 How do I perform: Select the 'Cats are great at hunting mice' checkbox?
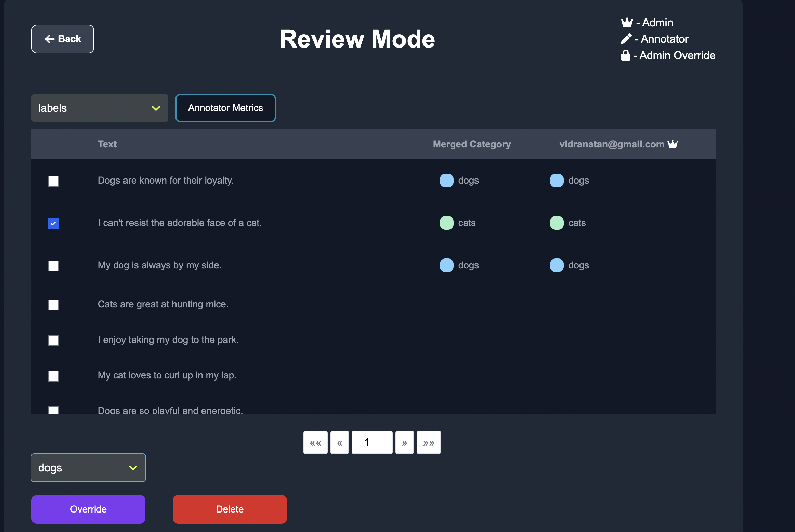tap(53, 305)
